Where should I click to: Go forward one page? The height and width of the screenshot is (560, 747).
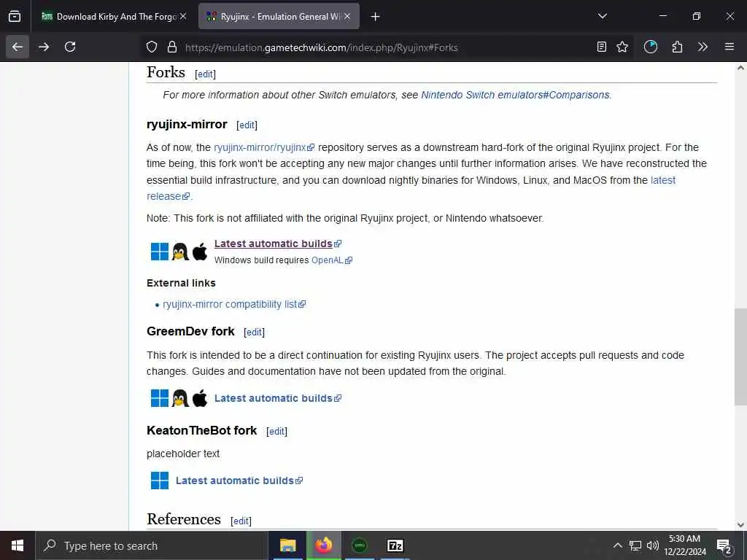[x=44, y=47]
